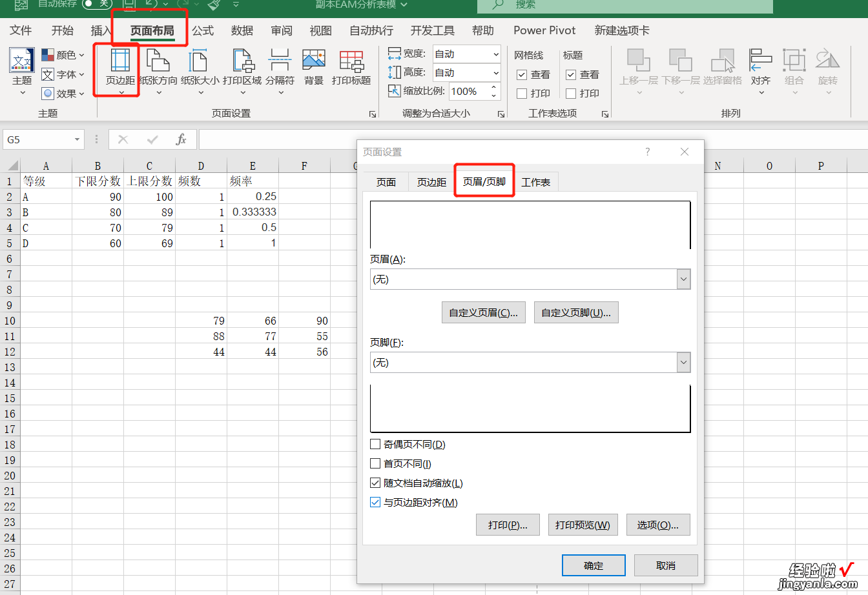Open 纸张大小 paper size options
The image size is (868, 595).
click(x=200, y=71)
